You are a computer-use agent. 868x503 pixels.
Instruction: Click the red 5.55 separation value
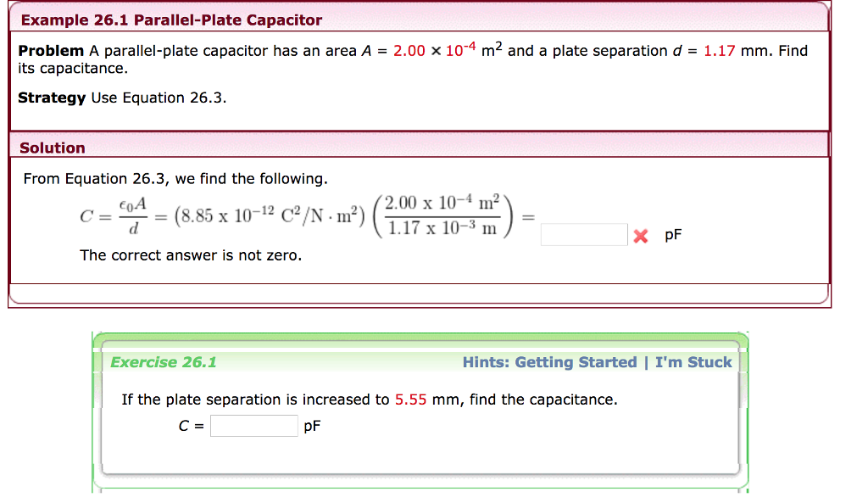coord(410,400)
